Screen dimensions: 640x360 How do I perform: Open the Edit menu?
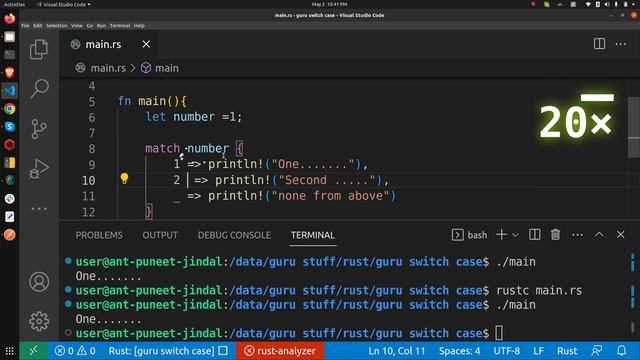[38, 26]
